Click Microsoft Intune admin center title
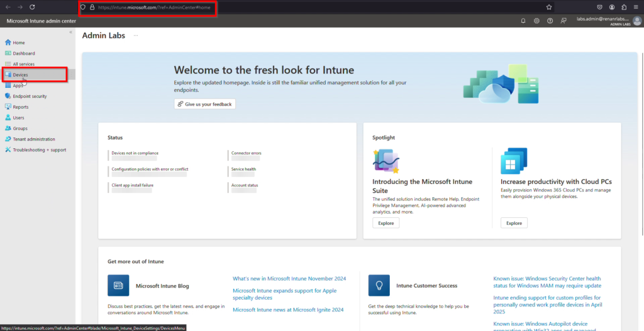This screenshot has height=331, width=644. point(41,21)
